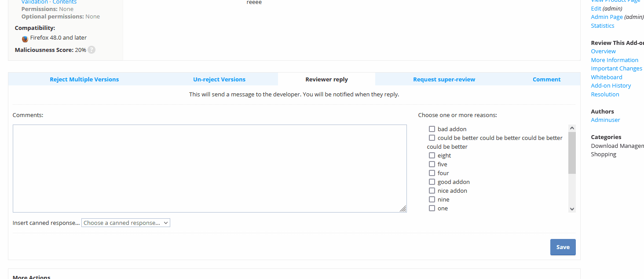
Task: Click the Firefox compatibility icon
Action: tap(25, 39)
